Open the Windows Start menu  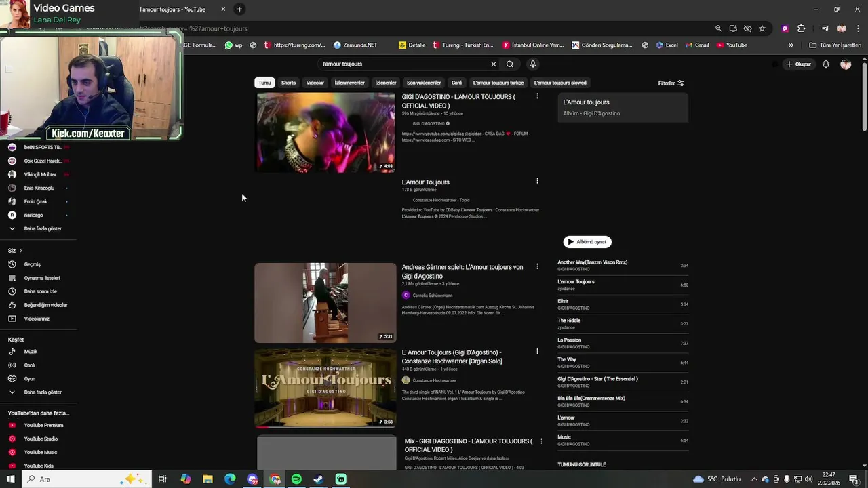pos(10,479)
